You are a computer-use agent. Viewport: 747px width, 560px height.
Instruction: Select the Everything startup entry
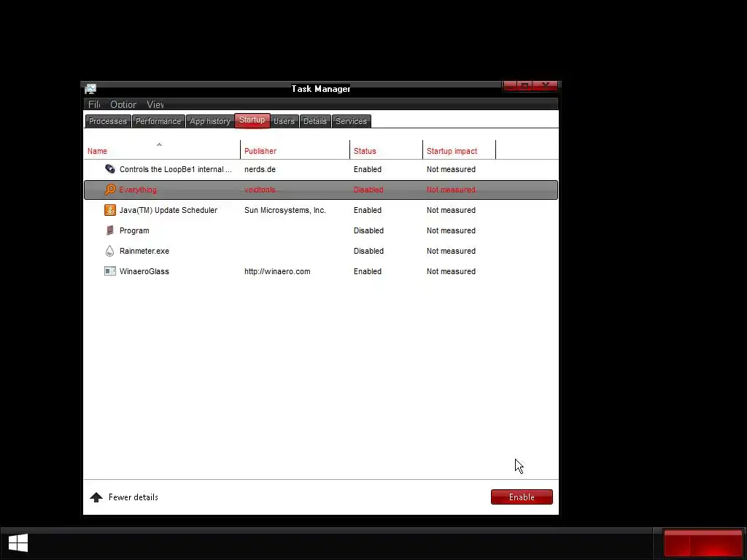tap(321, 190)
